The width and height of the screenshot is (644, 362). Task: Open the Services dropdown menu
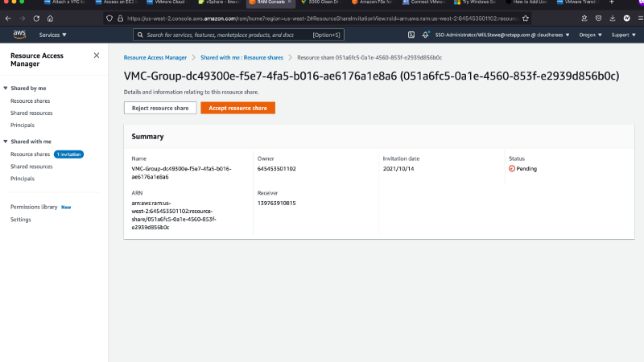52,35
